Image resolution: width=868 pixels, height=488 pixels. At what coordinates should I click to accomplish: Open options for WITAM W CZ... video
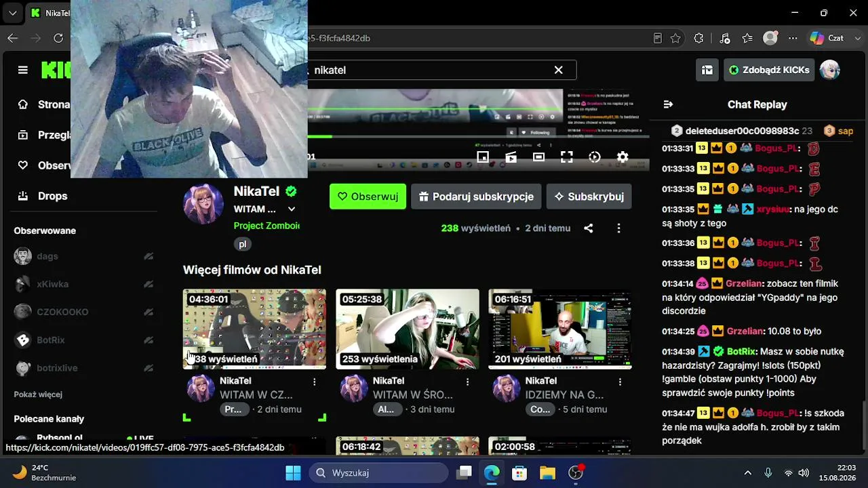(314, 382)
